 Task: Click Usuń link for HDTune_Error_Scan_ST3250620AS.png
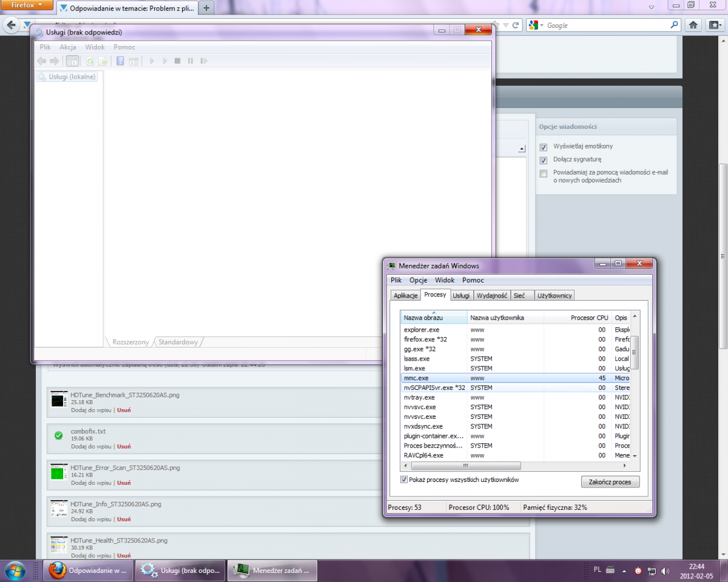124,483
